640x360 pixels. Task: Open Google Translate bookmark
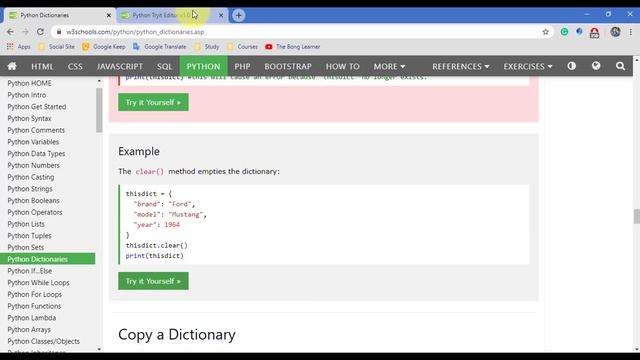[x=160, y=47]
